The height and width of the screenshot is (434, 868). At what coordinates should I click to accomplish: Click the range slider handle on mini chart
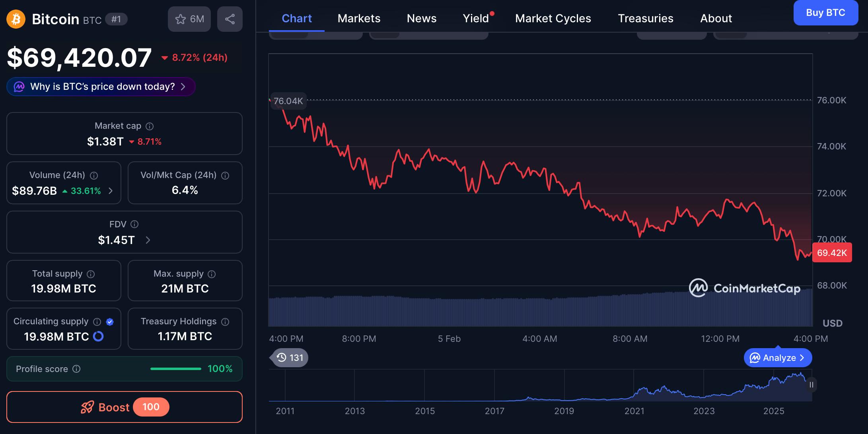pyautogui.click(x=812, y=385)
